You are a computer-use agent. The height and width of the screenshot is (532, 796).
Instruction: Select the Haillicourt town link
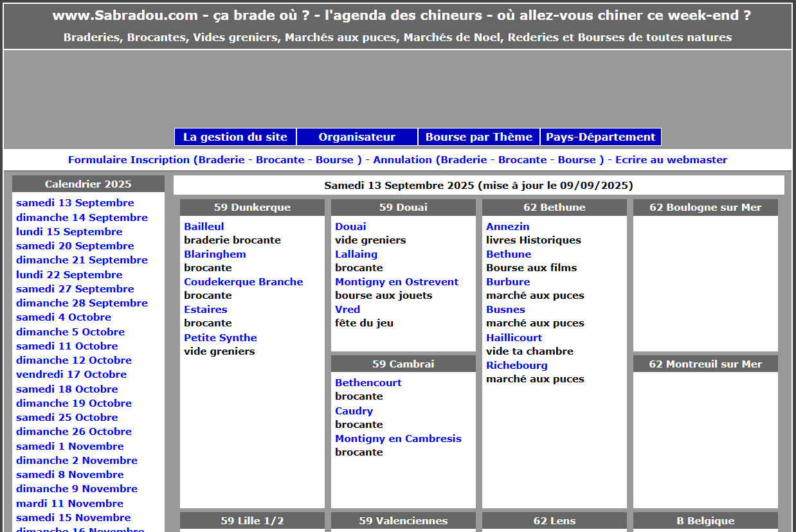pos(514,338)
